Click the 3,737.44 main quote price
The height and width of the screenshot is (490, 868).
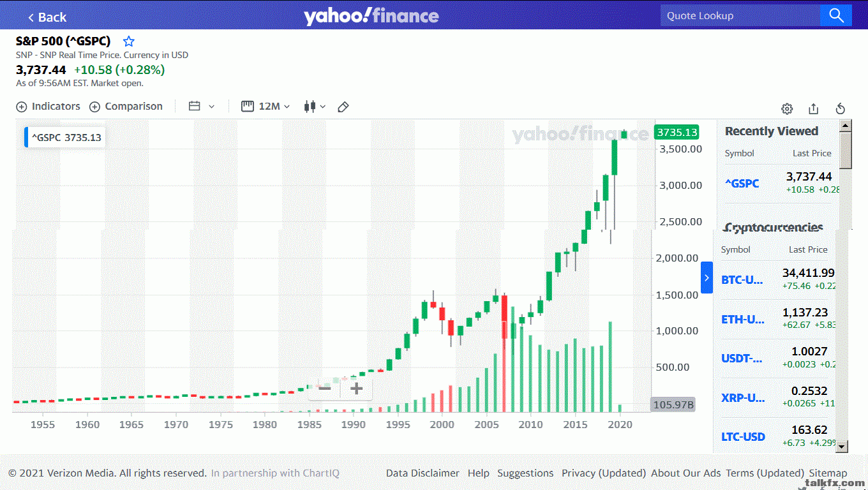(41, 70)
